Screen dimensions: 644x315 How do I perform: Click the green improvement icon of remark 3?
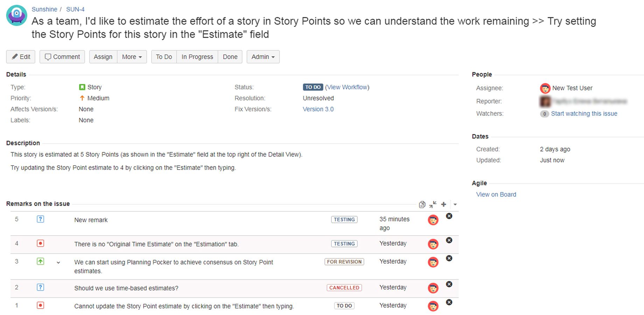tap(41, 261)
